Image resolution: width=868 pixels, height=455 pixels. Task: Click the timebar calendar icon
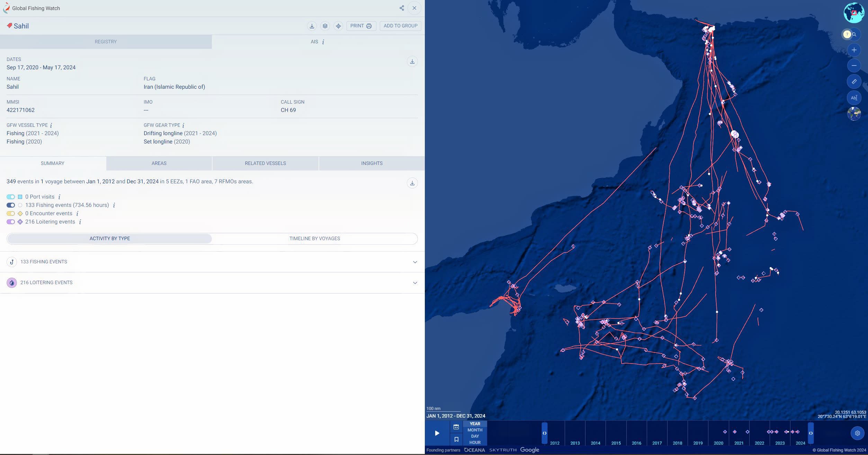(x=456, y=427)
